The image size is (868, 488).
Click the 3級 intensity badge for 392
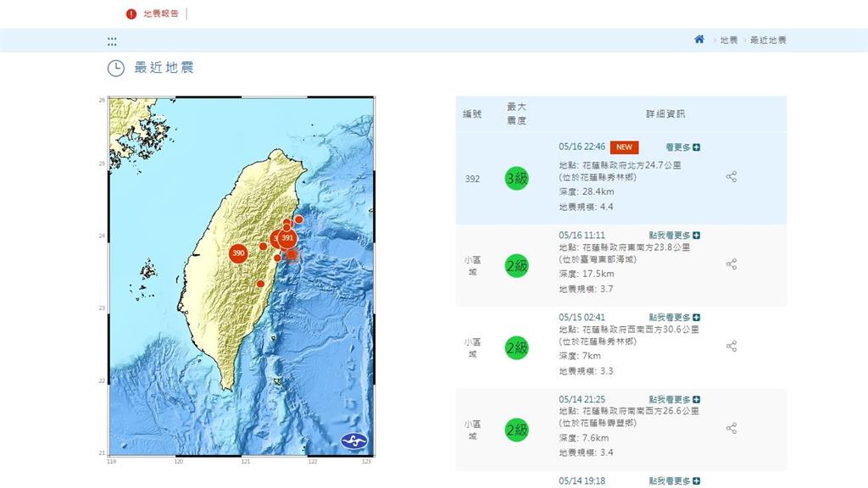(x=516, y=178)
